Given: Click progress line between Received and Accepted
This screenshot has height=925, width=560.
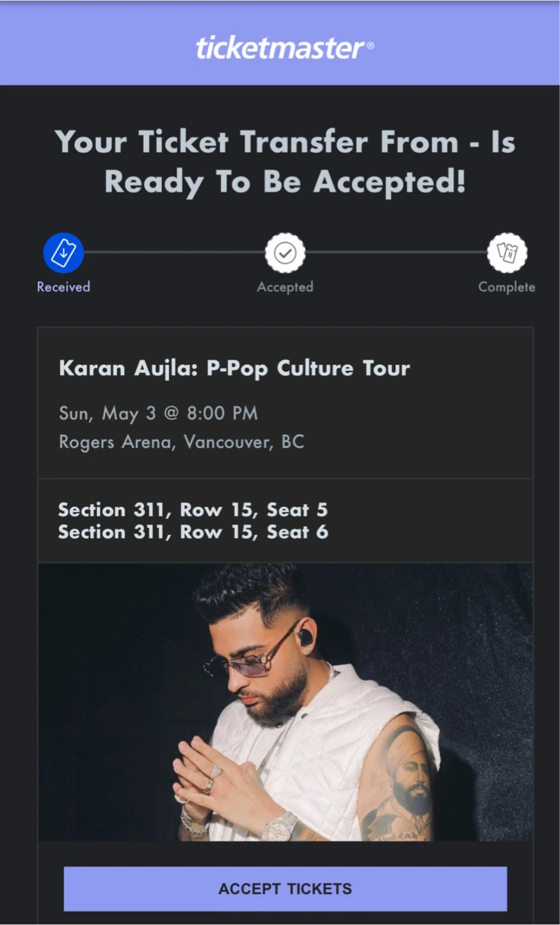Looking at the screenshot, I should (x=173, y=252).
